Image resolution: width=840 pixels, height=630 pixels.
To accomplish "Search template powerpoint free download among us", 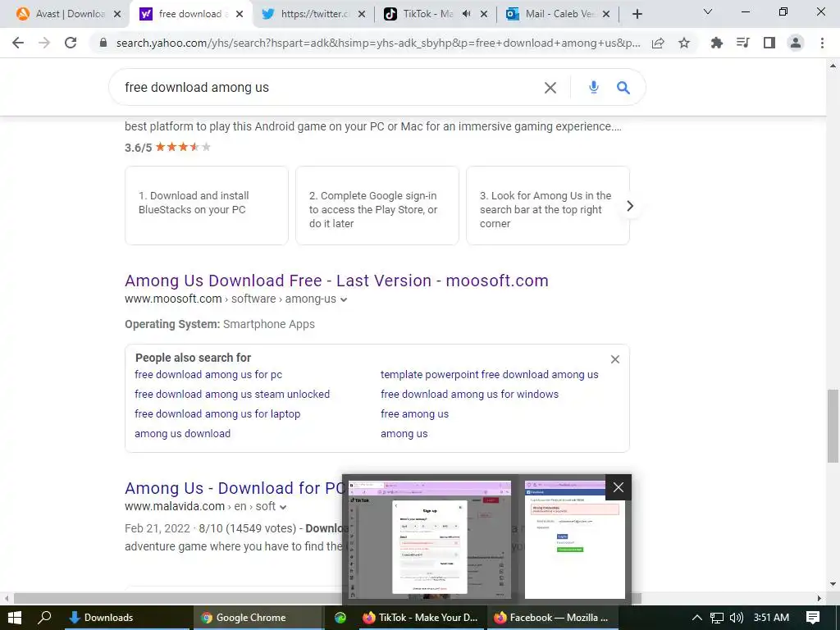I will point(490,374).
